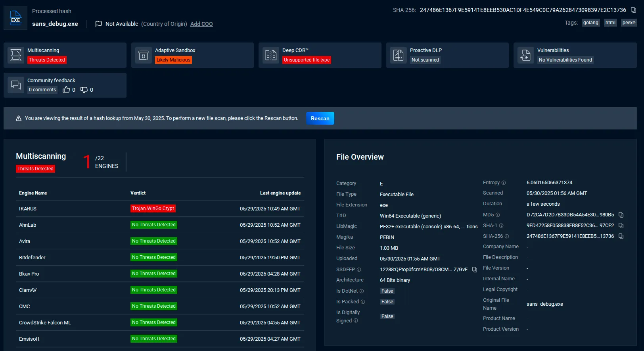Screen dimensions: 644x351
Task: Show info tooltip for SHA-1
Action: tap(501, 226)
